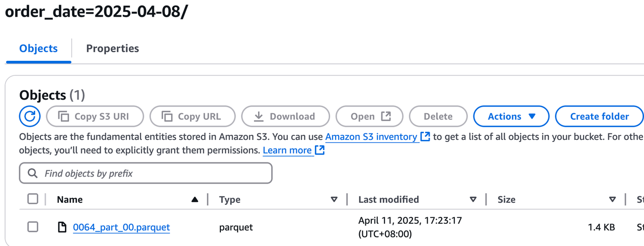Select the checkbox for 0064_part_00.parquet

tap(33, 227)
